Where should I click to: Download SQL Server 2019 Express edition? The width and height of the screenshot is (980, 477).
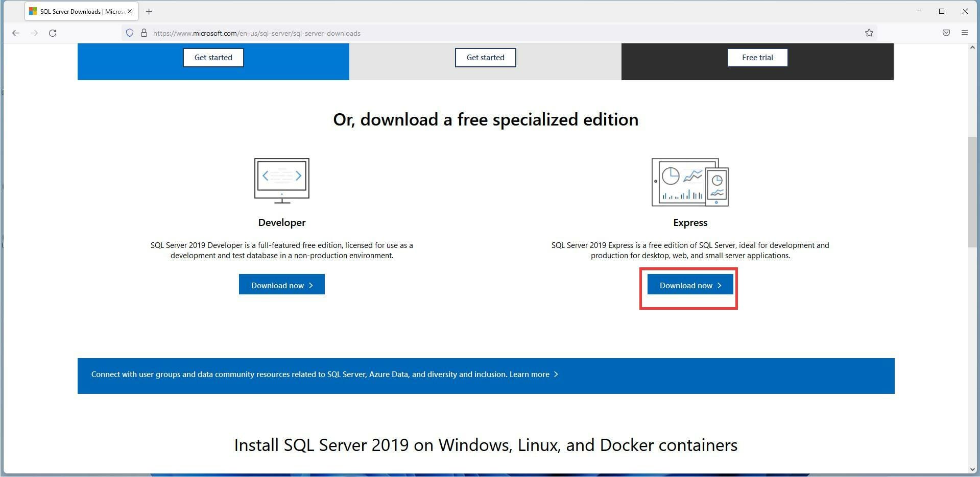[x=689, y=285]
